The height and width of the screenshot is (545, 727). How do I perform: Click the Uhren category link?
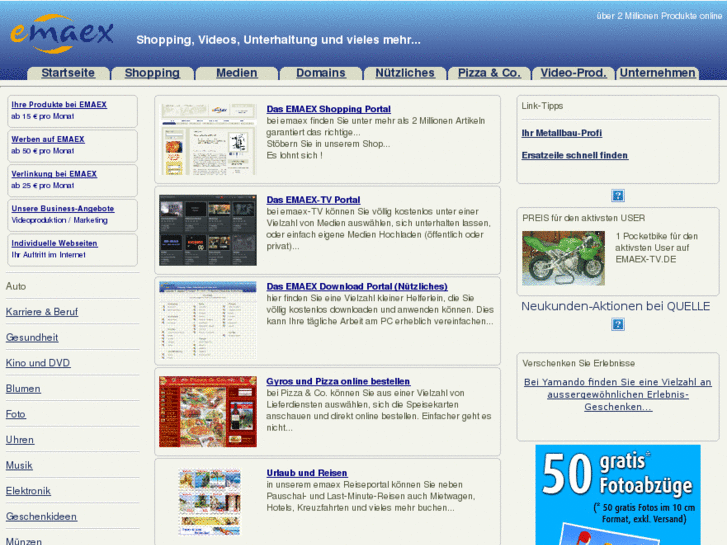tap(19, 440)
